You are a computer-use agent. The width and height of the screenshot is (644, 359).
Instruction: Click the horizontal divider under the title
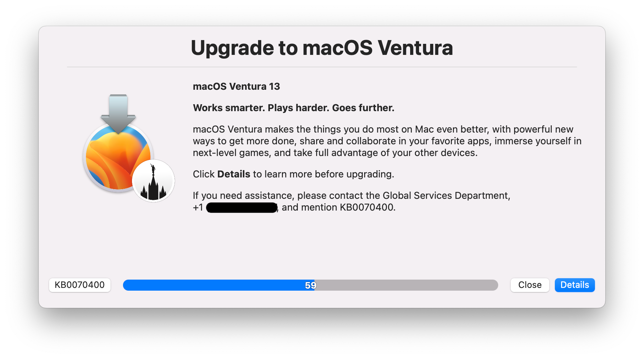(322, 67)
